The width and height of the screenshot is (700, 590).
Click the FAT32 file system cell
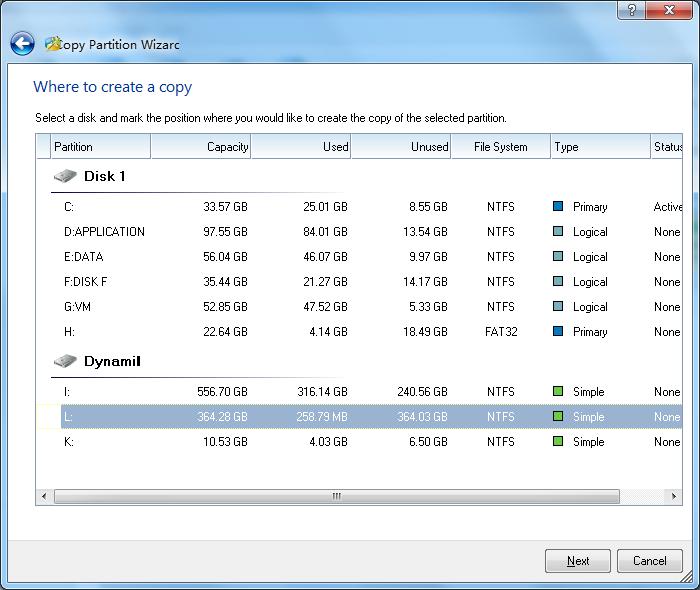501,332
